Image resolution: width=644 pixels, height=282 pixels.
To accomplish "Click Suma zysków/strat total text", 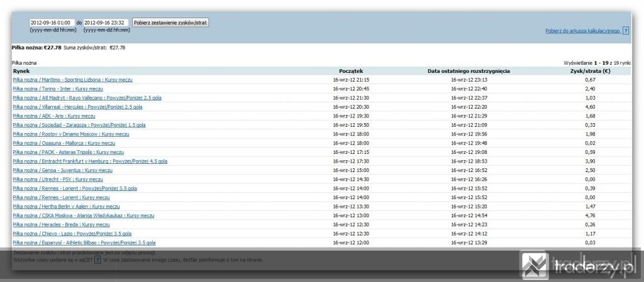I will point(94,48).
